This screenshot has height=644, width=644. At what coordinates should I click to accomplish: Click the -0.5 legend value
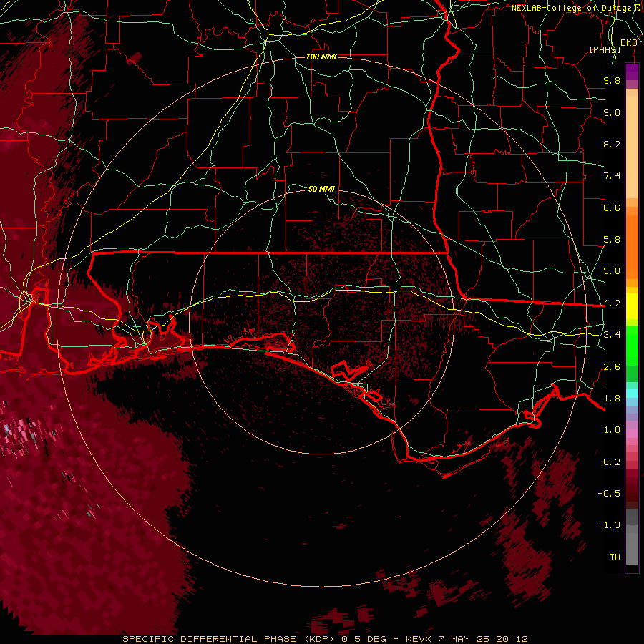tap(609, 494)
